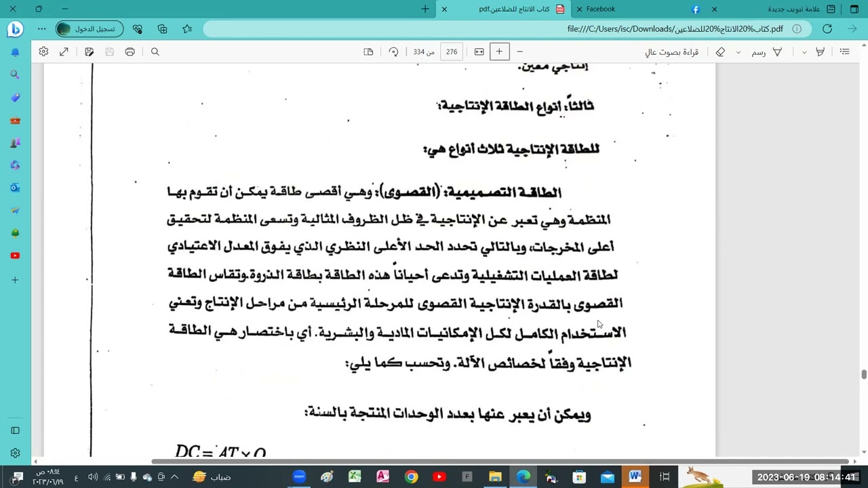Zoom in with the plus button

[499, 52]
